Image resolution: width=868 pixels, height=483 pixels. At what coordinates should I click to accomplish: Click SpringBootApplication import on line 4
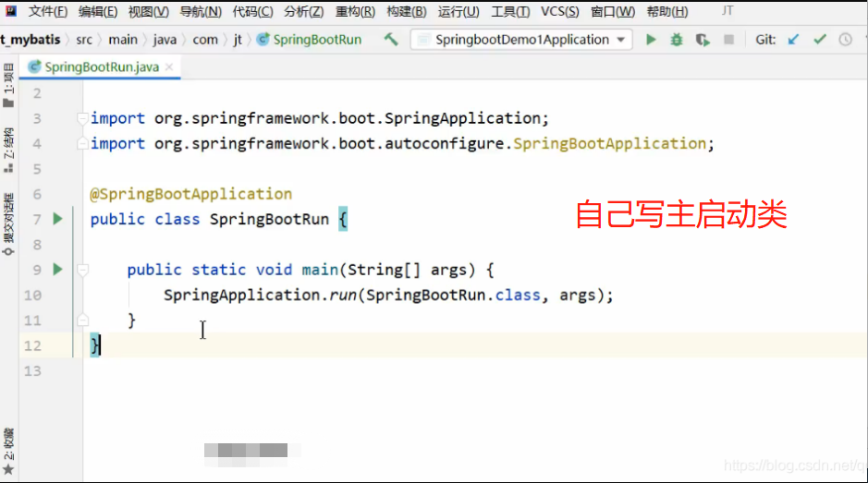pos(609,144)
